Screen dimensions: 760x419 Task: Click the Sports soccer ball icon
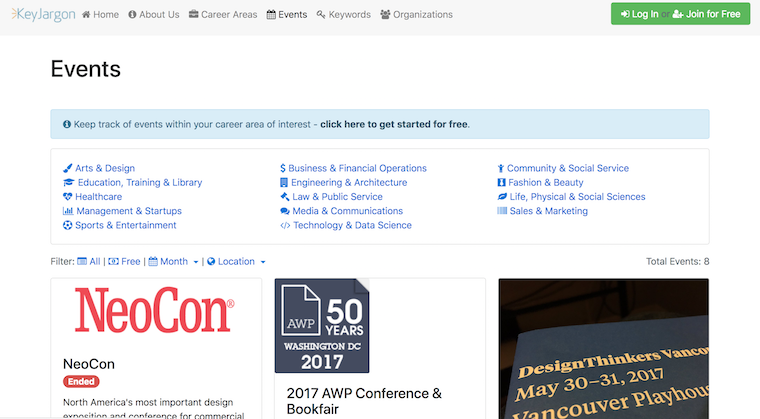[67, 225]
